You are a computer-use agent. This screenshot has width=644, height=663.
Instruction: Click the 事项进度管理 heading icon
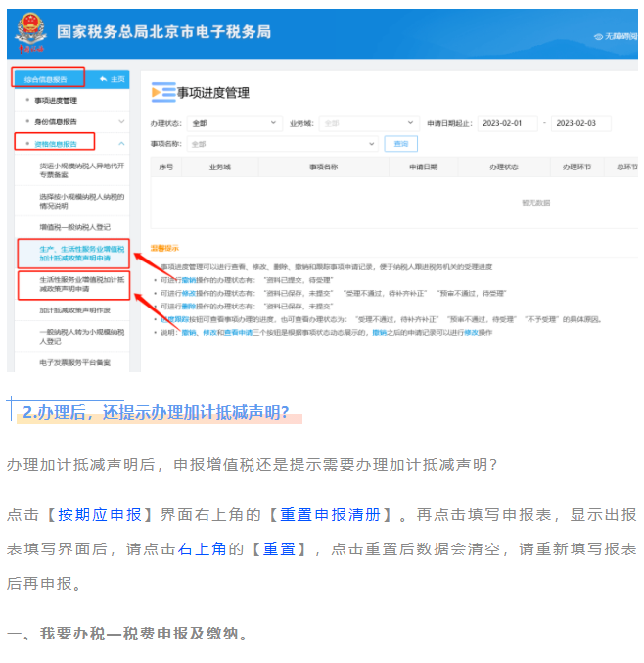click(162, 92)
